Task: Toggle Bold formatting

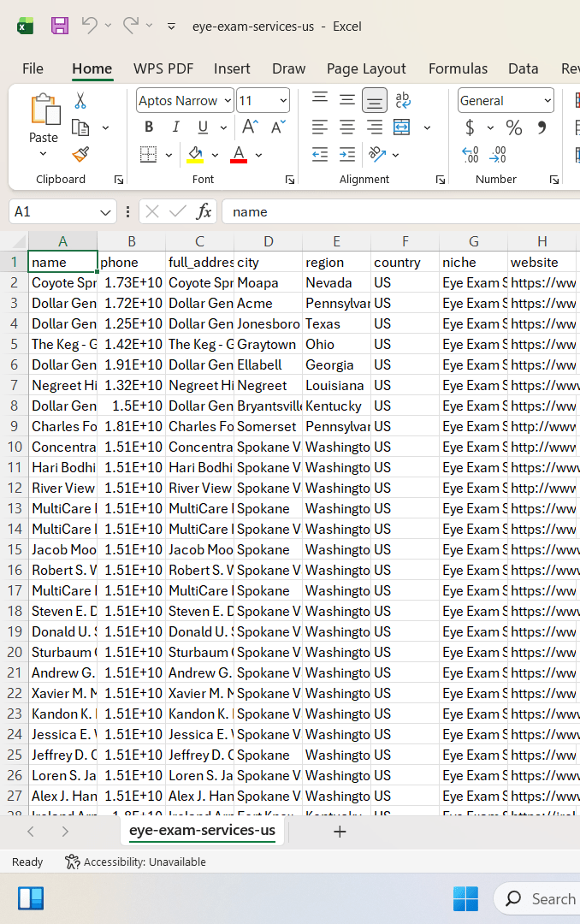Action: point(149,127)
